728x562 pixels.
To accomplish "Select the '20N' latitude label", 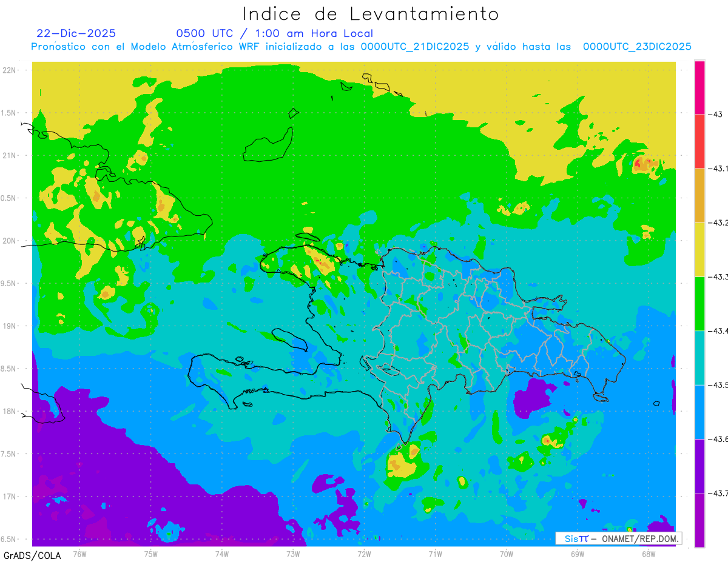I will click(9, 241).
